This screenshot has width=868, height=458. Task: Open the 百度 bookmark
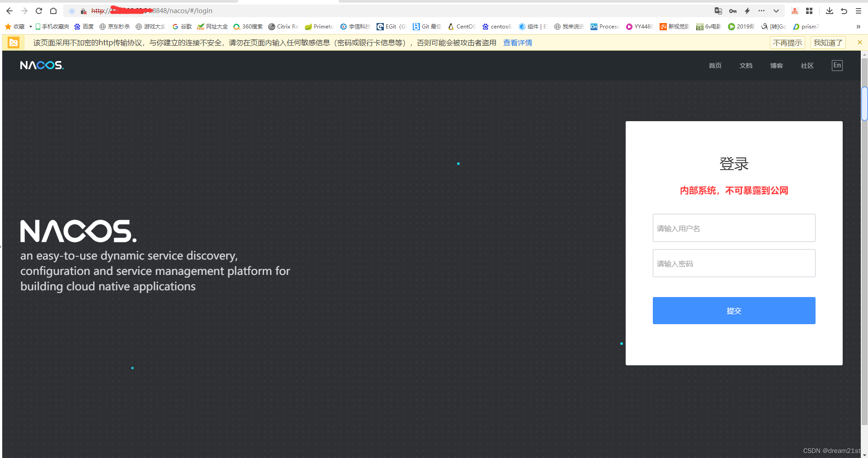point(84,27)
